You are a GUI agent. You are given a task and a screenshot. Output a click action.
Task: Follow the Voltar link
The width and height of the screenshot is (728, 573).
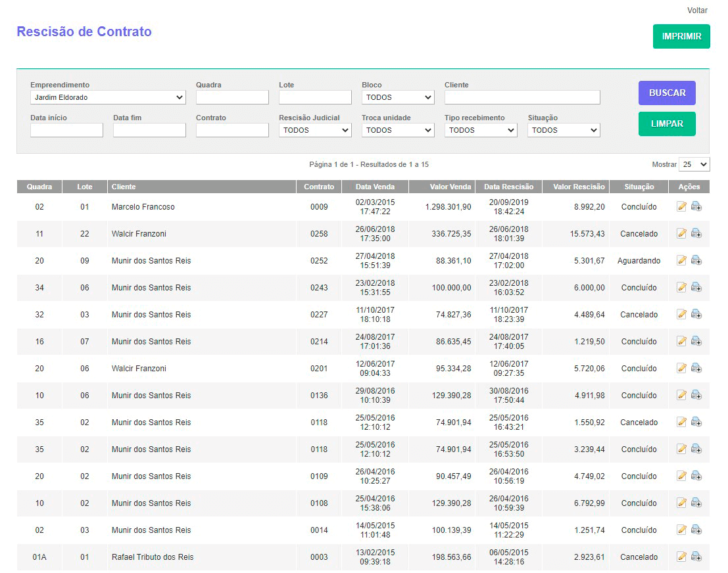(x=697, y=11)
